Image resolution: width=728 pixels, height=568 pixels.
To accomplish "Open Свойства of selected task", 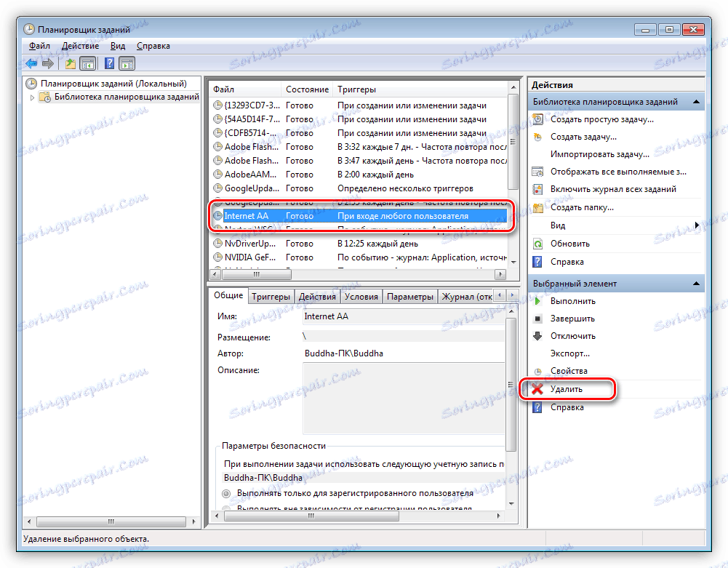I will click(x=568, y=371).
